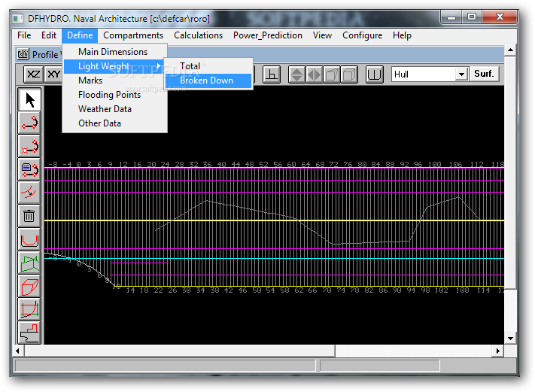
Task: Click Total in Light Weight submenu
Action: (x=190, y=66)
